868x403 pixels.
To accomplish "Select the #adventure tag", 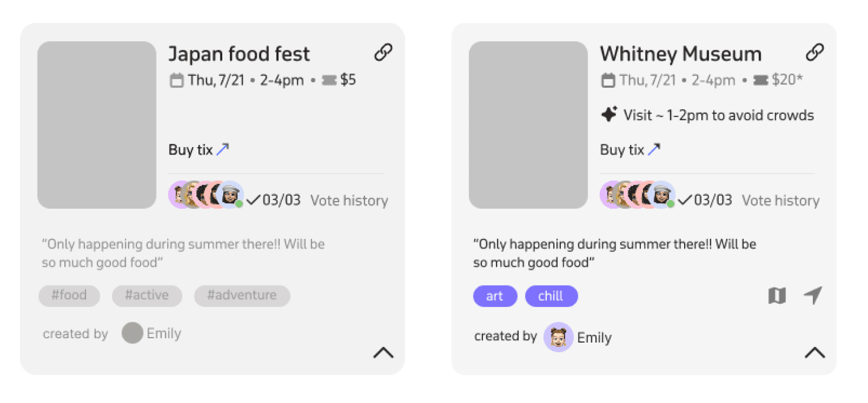I will (x=242, y=296).
